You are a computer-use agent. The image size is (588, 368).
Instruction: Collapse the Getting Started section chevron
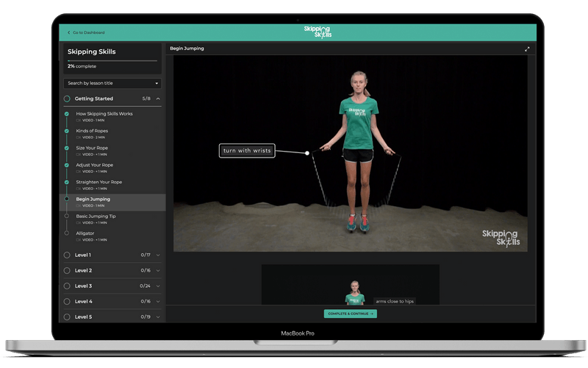pyautogui.click(x=158, y=99)
